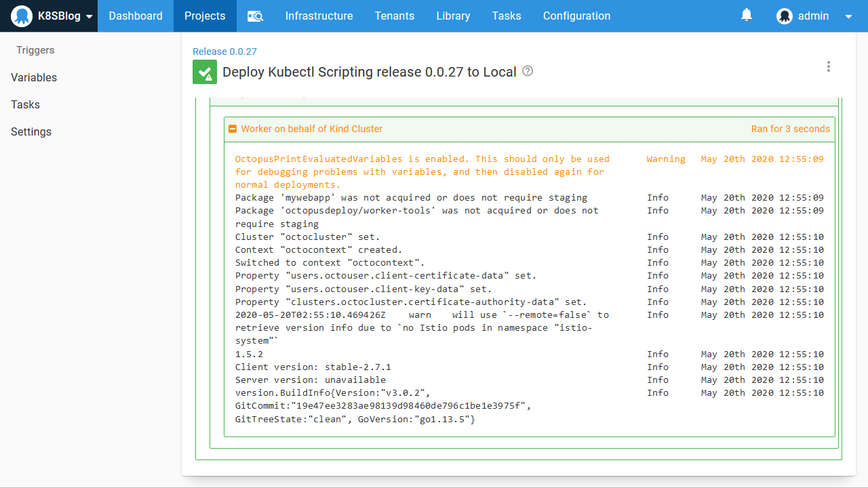
Task: Click the Octopus logo icon
Action: 22,16
